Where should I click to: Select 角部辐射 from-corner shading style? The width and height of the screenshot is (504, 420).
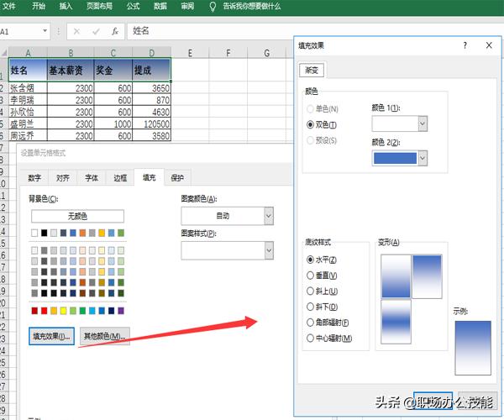coord(310,323)
